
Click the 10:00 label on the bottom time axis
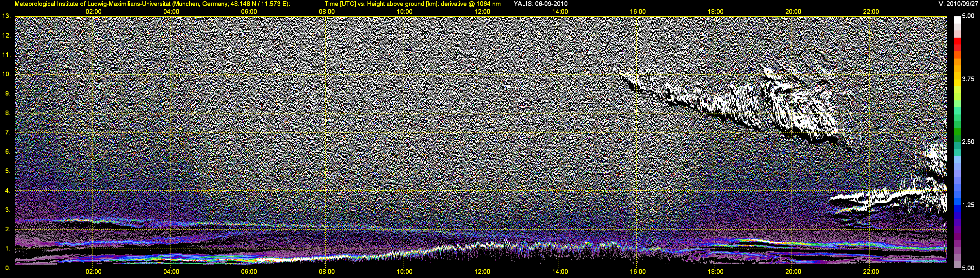pyautogui.click(x=404, y=272)
